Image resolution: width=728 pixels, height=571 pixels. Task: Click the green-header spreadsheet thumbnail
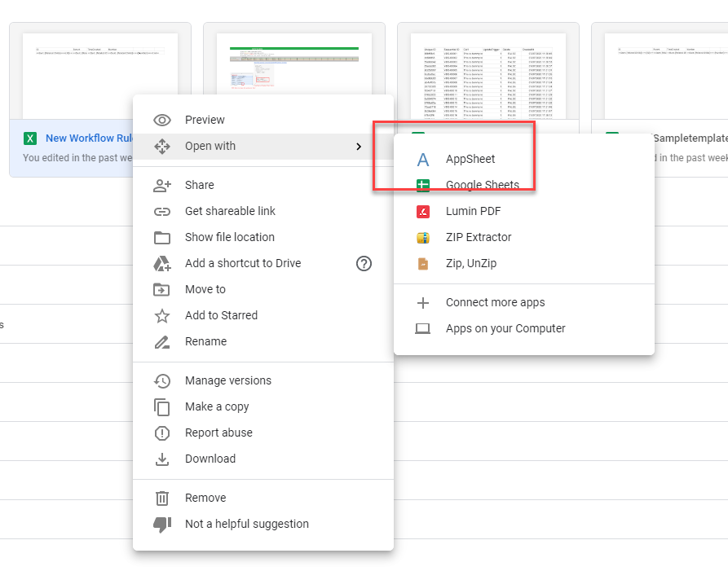(294, 64)
